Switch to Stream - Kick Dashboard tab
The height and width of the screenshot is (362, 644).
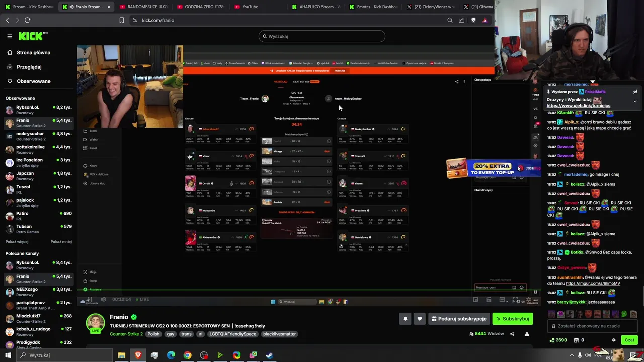click(x=29, y=7)
